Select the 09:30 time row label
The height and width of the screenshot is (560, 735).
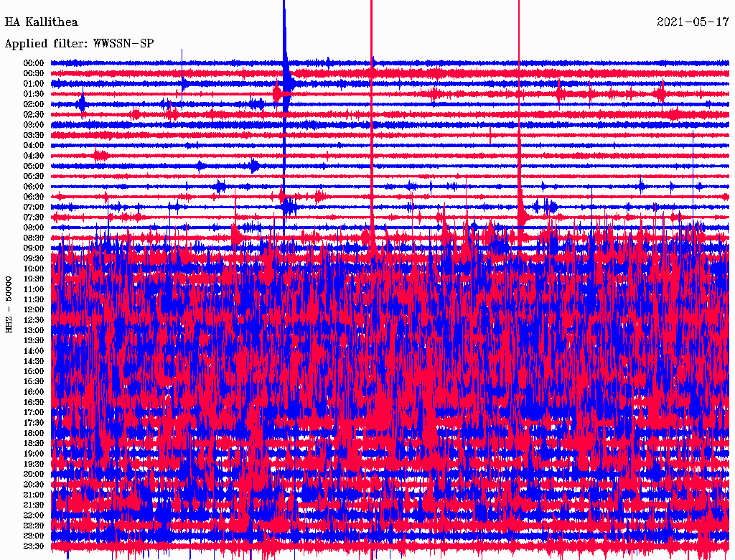[34, 258]
